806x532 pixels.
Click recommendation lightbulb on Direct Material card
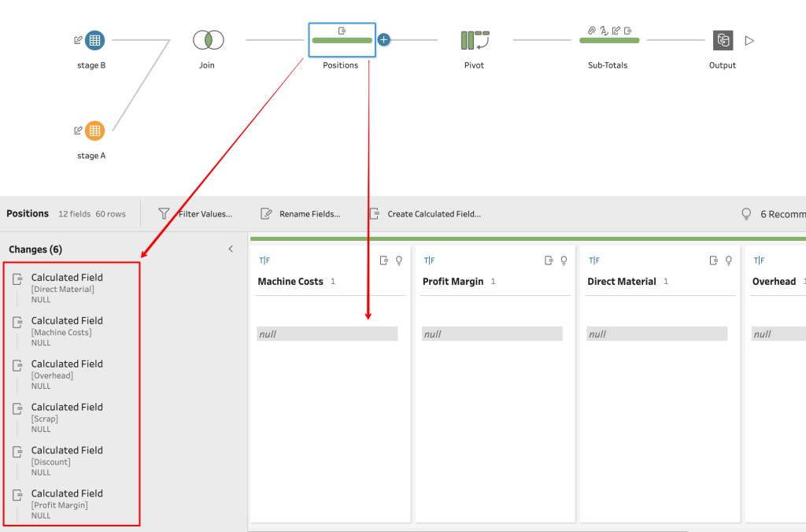(x=729, y=260)
